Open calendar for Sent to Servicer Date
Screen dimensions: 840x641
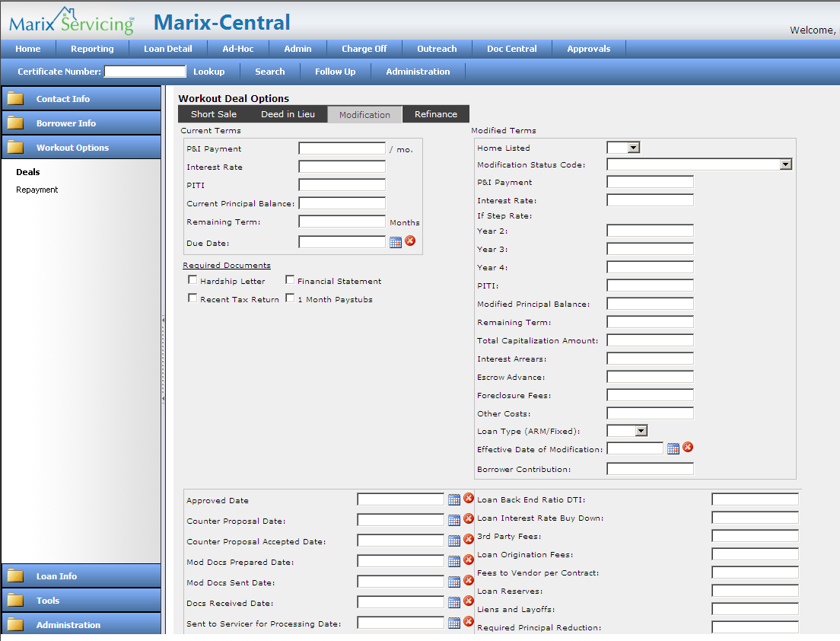453,623
